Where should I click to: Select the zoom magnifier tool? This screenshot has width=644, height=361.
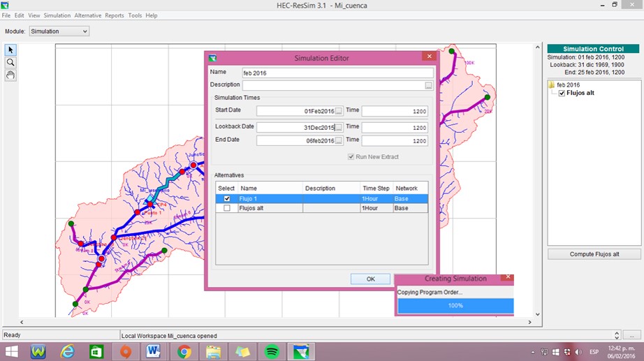[10, 62]
